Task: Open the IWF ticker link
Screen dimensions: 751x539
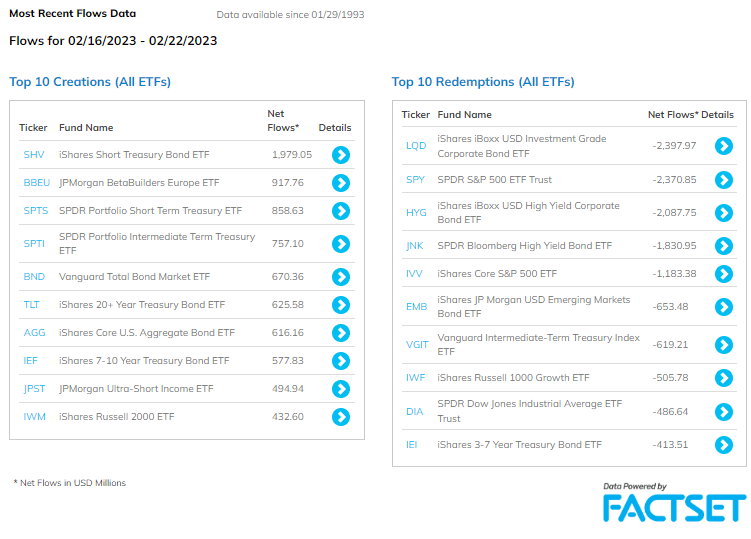Action: click(415, 378)
